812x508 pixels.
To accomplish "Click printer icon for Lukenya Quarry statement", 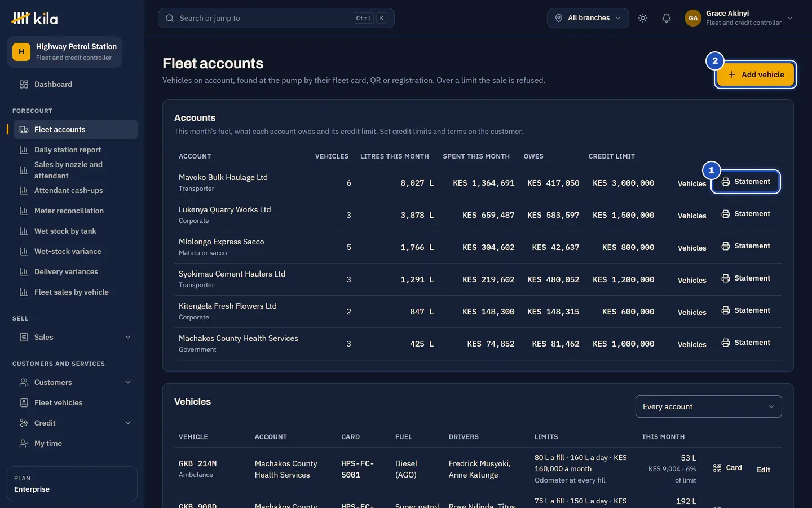I will pyautogui.click(x=726, y=214).
